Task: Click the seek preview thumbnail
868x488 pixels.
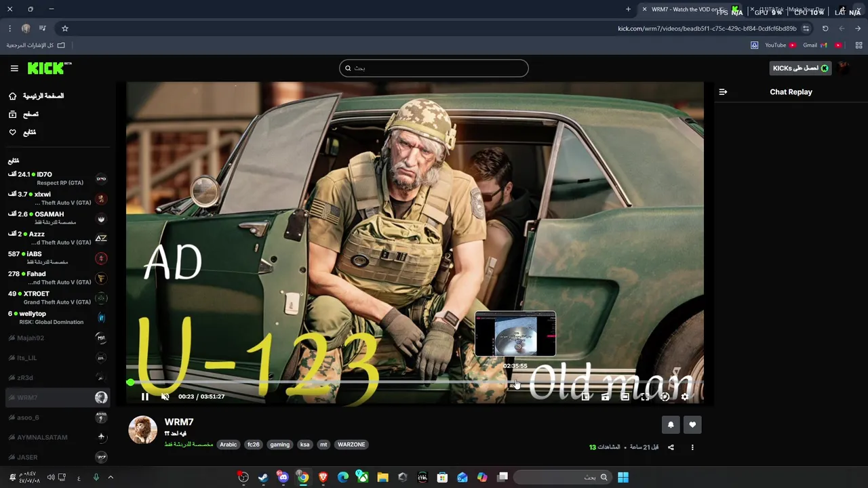Action: tap(515, 334)
